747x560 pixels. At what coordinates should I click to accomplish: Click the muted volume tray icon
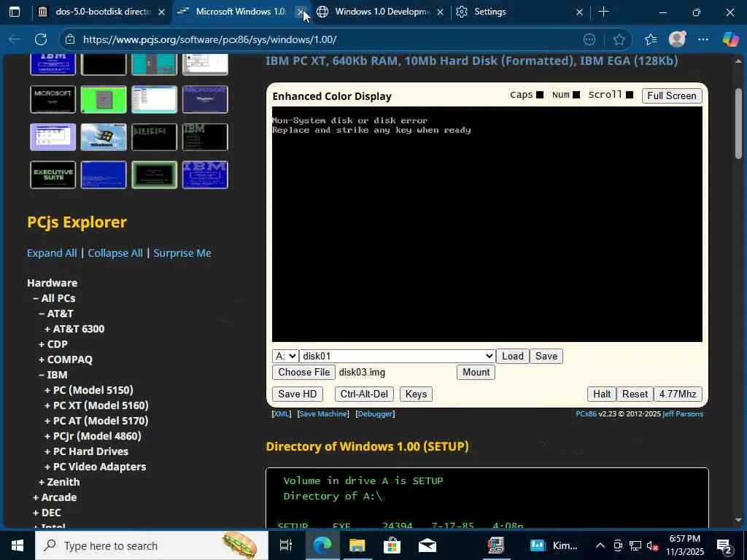coord(653,545)
